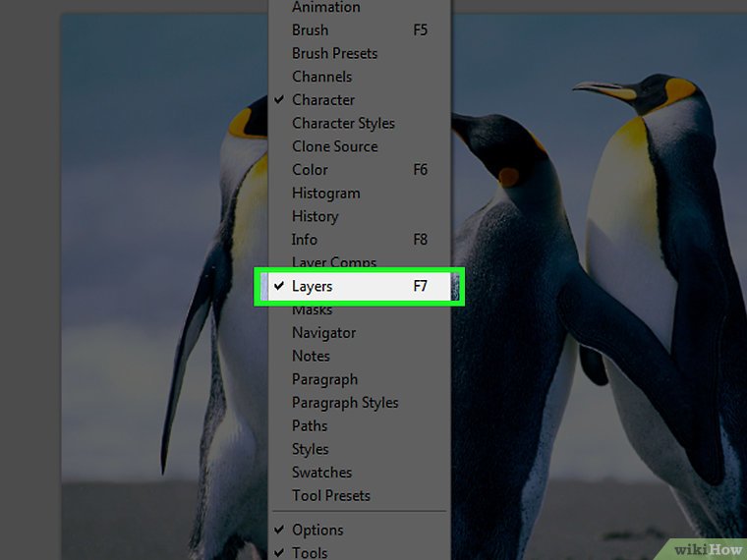This screenshot has height=560, width=747.
Task: Select the Notes menu item
Action: point(311,357)
